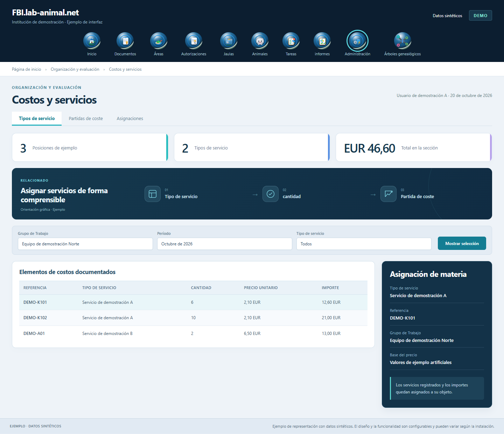
Task: Select the Jaulas navigation icon
Action: click(229, 41)
